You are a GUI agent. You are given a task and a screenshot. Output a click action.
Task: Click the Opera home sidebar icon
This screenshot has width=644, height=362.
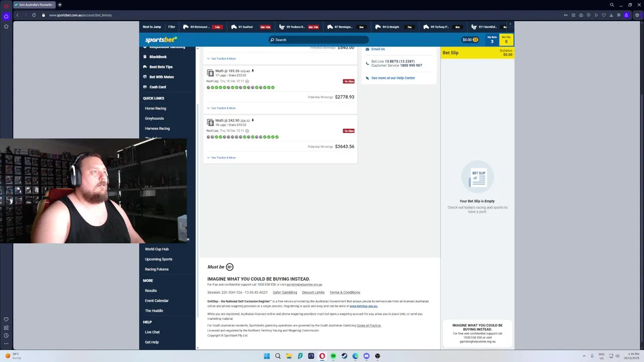pyautogui.click(x=6, y=16)
